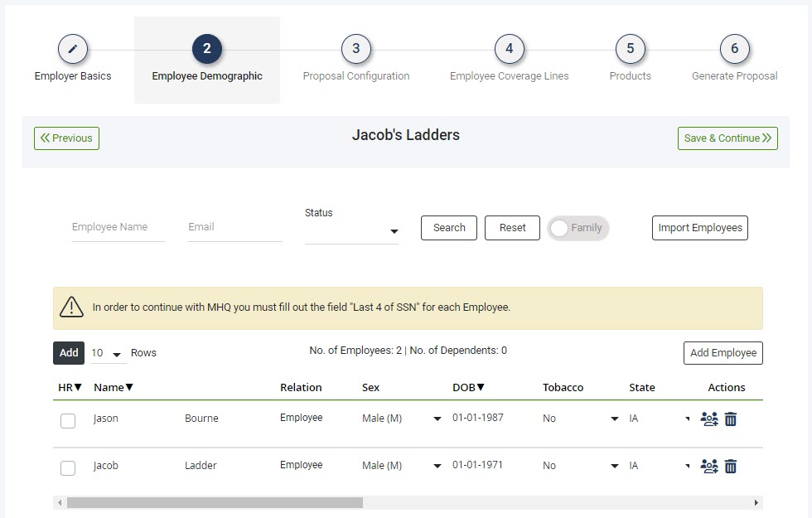This screenshot has height=518, width=812.
Task: Delete Jason Bourne row with trash icon
Action: (x=730, y=419)
